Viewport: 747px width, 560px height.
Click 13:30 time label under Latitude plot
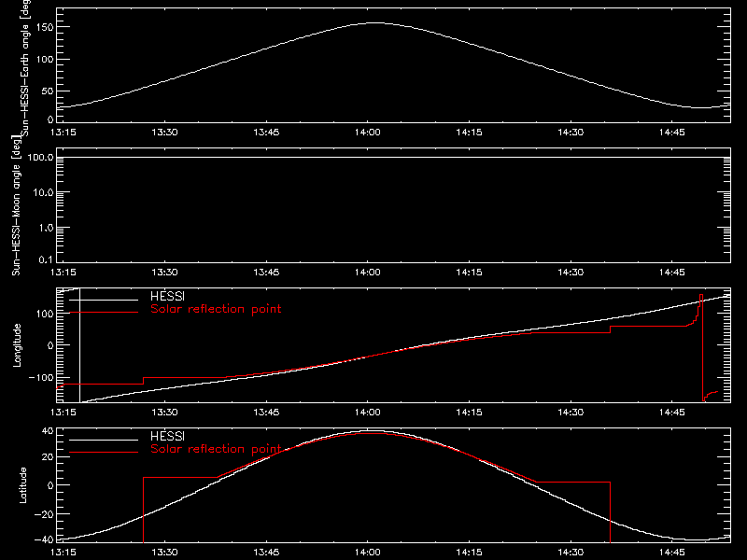(164, 553)
